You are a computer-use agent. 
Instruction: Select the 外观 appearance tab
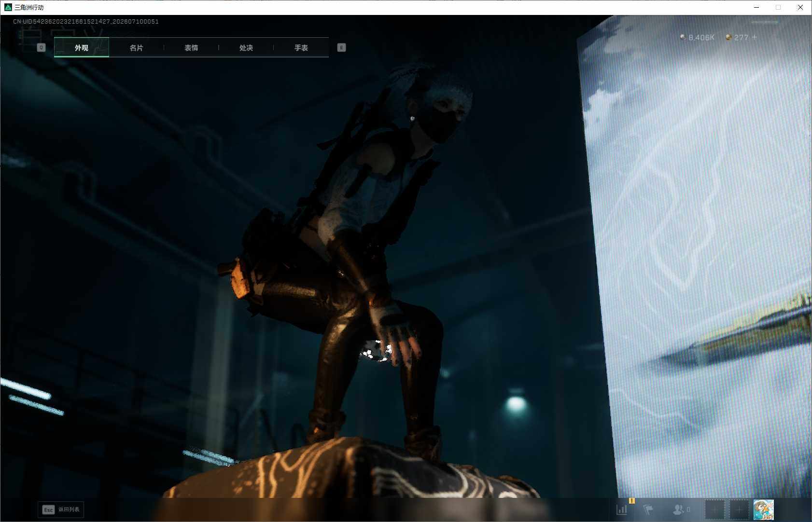(x=82, y=47)
